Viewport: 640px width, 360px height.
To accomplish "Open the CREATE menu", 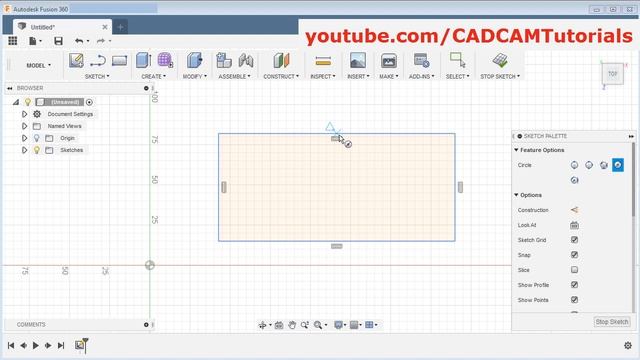I will coord(153,76).
